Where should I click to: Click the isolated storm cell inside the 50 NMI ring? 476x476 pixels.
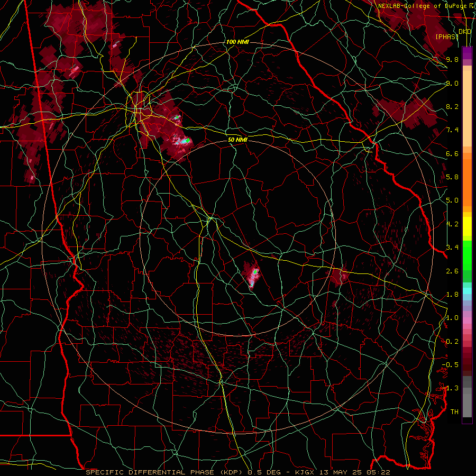[252, 274]
